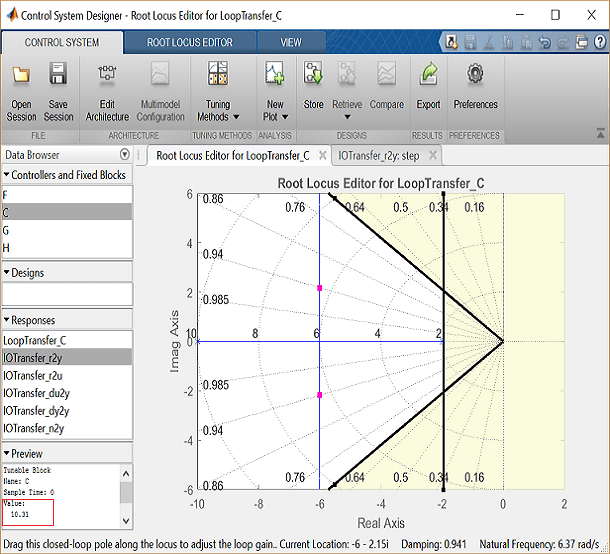Viewport: 610px width, 554px height.
Task: Click the add shortcut quick access icon
Action: (452, 42)
